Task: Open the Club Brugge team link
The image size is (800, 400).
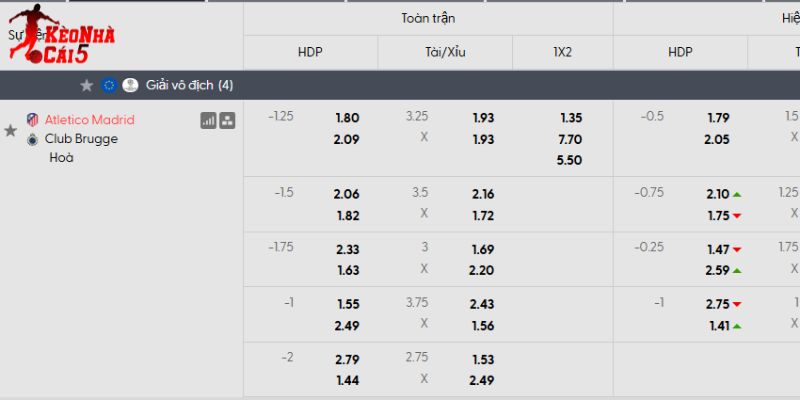Action: 81,139
